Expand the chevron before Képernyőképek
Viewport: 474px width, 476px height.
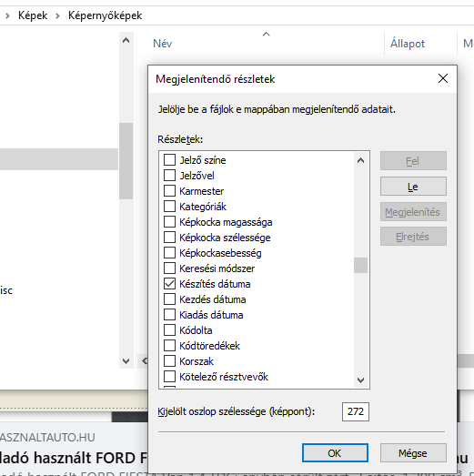pyautogui.click(x=57, y=15)
